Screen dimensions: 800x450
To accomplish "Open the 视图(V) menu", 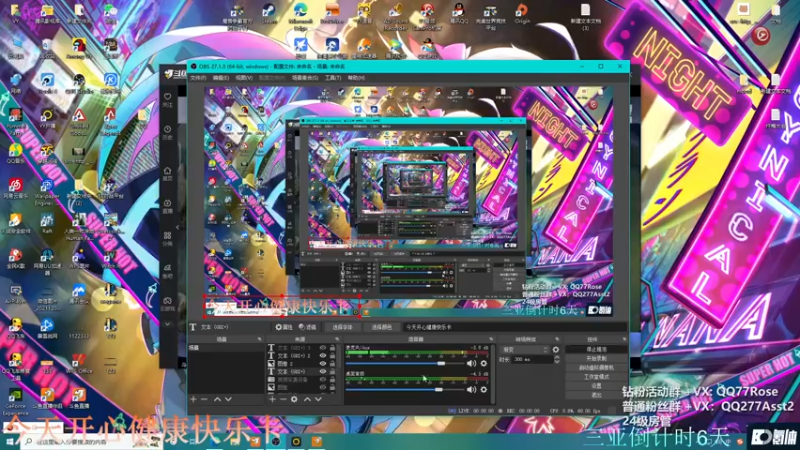I will coord(244,78).
